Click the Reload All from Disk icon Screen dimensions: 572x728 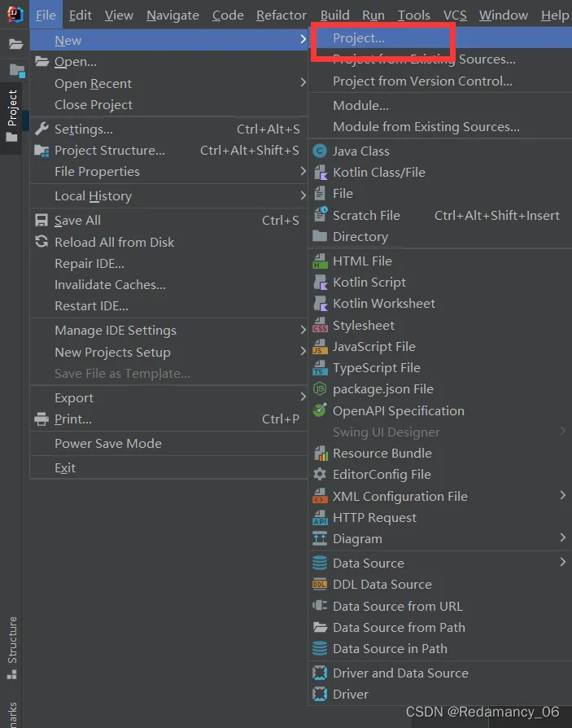41,242
